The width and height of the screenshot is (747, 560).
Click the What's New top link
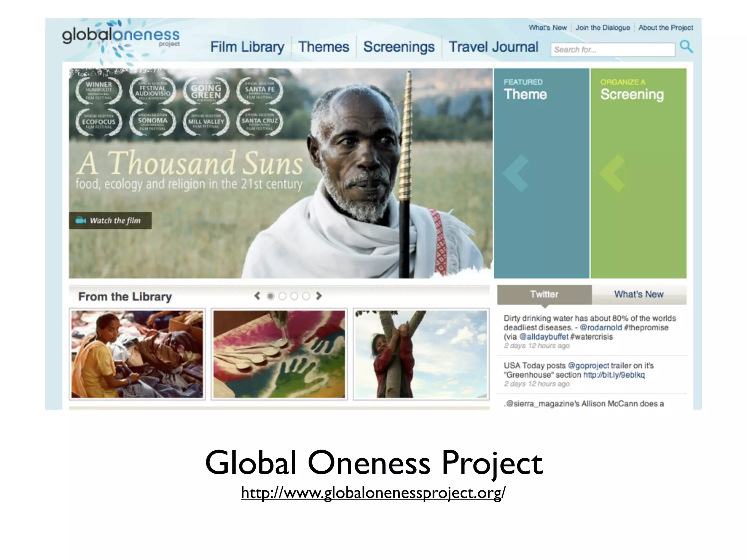click(548, 28)
